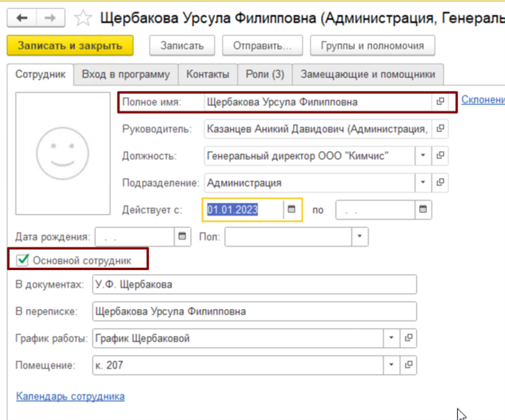Open the Полное имя field's open-form icon
This screenshot has height=420, width=505.
[440, 102]
